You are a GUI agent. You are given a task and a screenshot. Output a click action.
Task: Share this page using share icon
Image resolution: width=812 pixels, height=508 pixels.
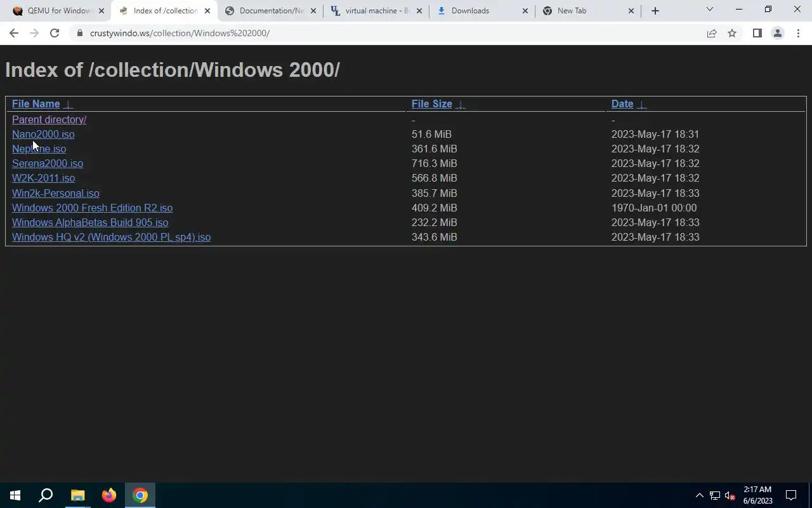[x=712, y=33]
